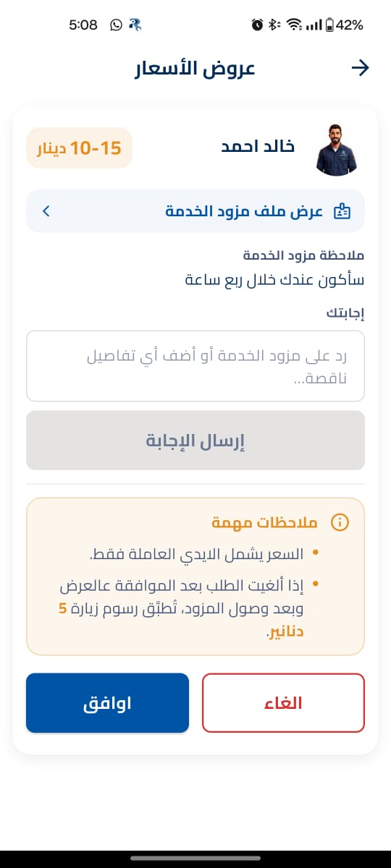
Task: Open the provider profile ID card icon
Action: point(342,212)
